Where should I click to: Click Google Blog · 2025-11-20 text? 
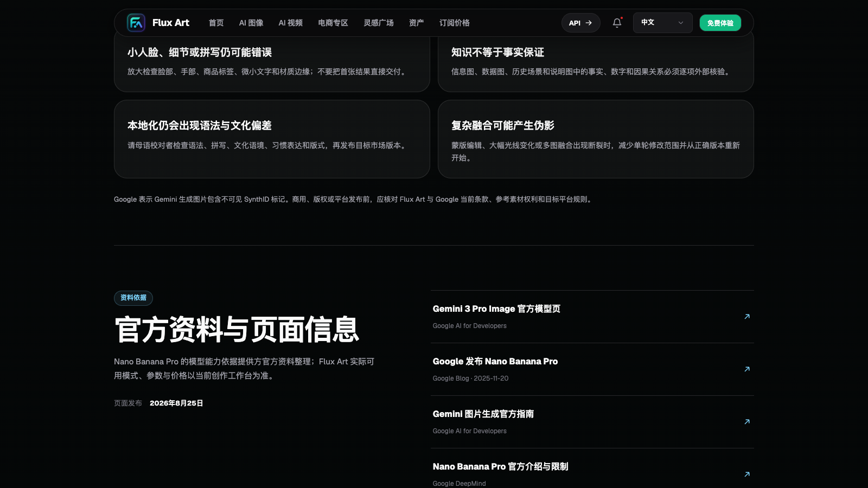(x=470, y=378)
